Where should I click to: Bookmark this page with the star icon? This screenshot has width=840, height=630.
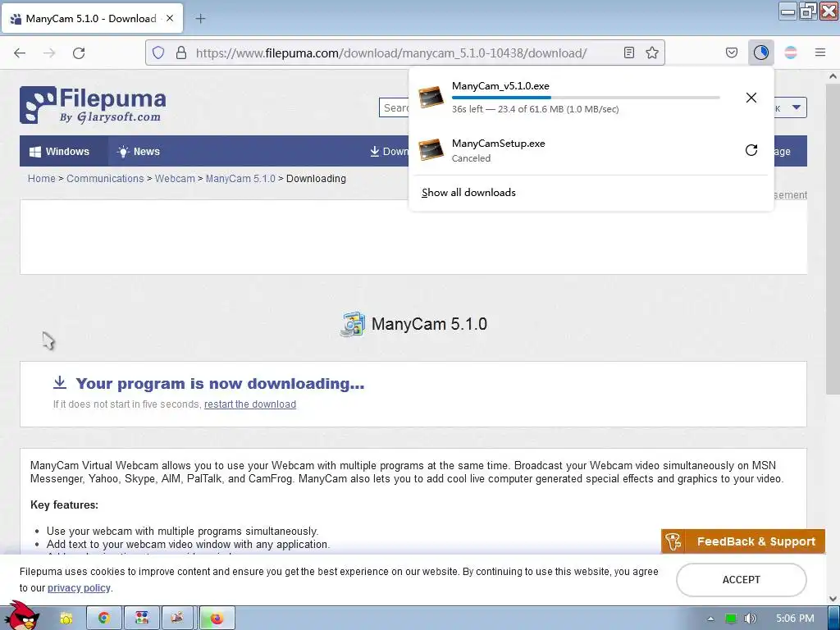coord(652,52)
